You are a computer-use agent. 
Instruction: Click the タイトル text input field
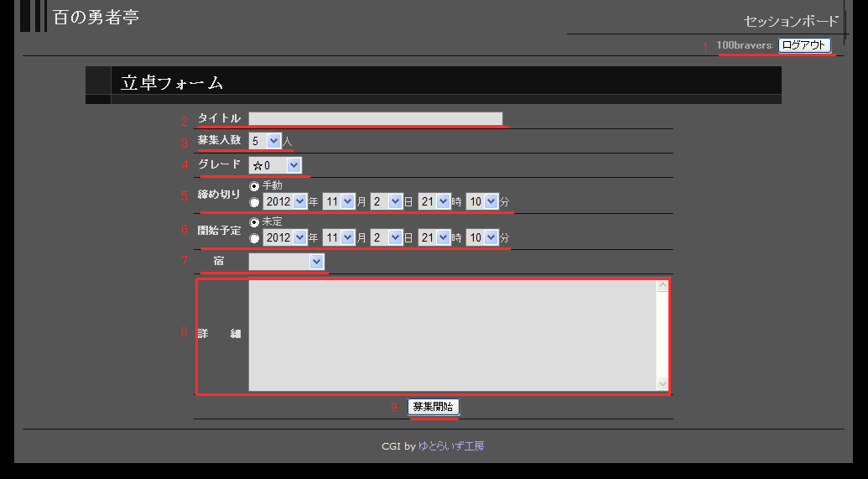click(x=375, y=118)
